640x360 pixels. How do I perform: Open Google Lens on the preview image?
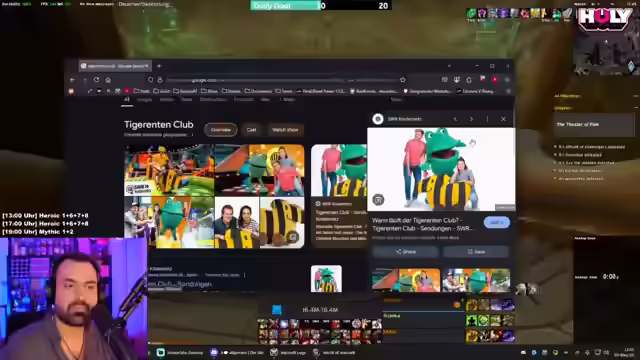tap(378, 200)
